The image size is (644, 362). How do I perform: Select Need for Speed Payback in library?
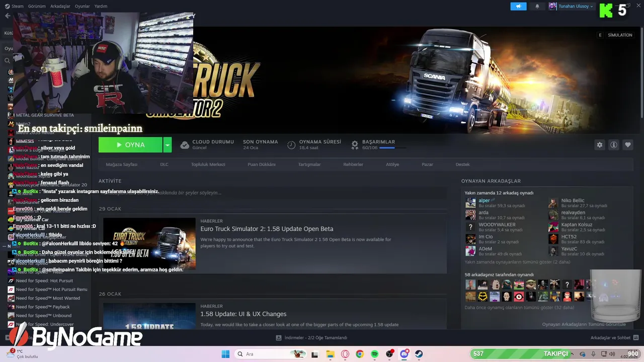point(43,307)
